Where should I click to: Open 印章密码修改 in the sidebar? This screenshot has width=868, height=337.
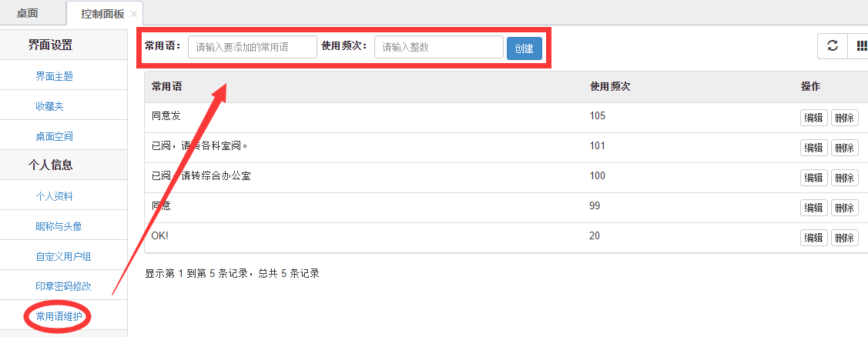(x=64, y=286)
